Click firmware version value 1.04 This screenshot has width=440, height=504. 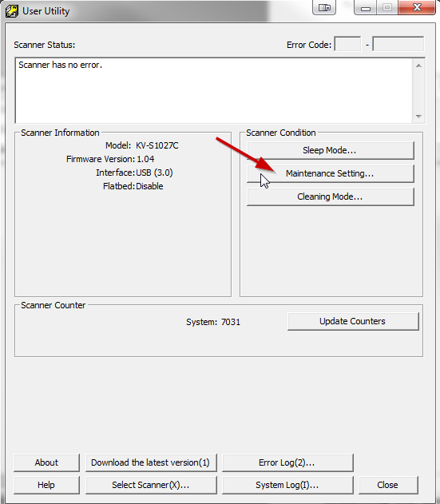click(145, 159)
